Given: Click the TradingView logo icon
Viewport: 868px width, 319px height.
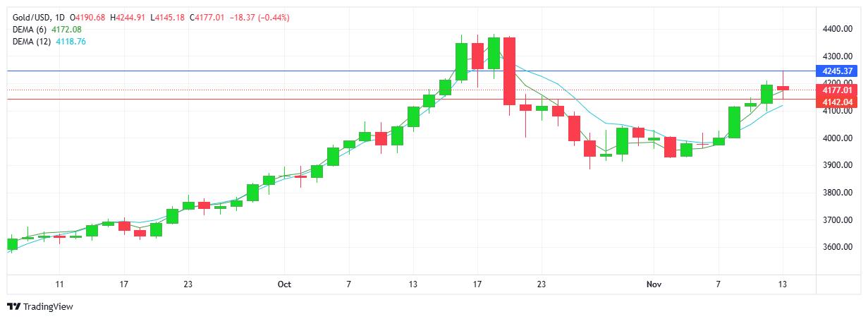Looking at the screenshot, I should (13, 307).
